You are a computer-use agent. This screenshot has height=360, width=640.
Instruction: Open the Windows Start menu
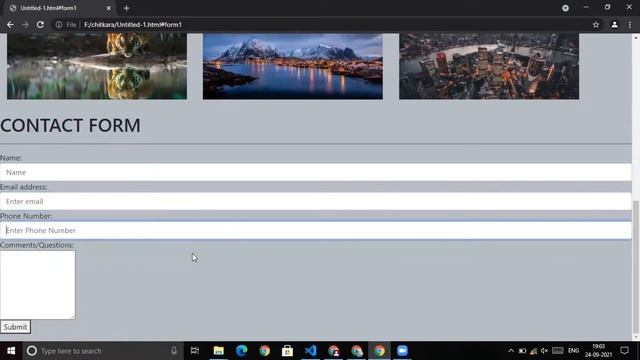tap(11, 351)
